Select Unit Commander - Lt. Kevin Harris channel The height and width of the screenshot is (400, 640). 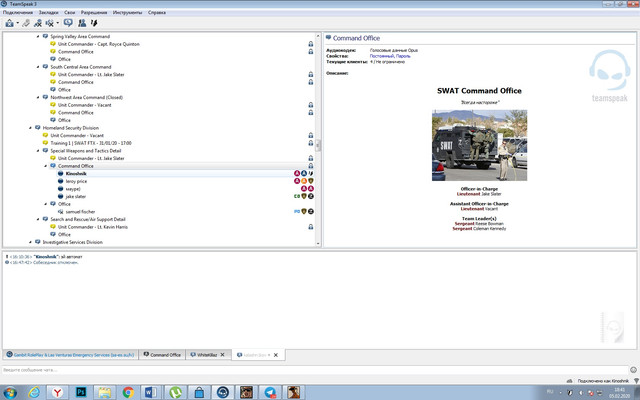pyautogui.click(x=93, y=227)
